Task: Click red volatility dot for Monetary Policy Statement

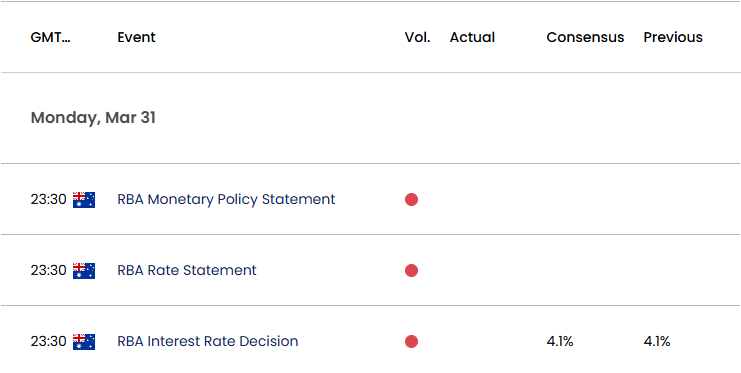Action: 411,200
